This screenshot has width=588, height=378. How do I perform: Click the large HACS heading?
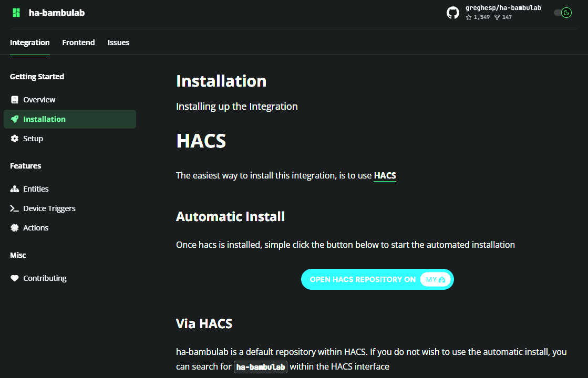(201, 141)
